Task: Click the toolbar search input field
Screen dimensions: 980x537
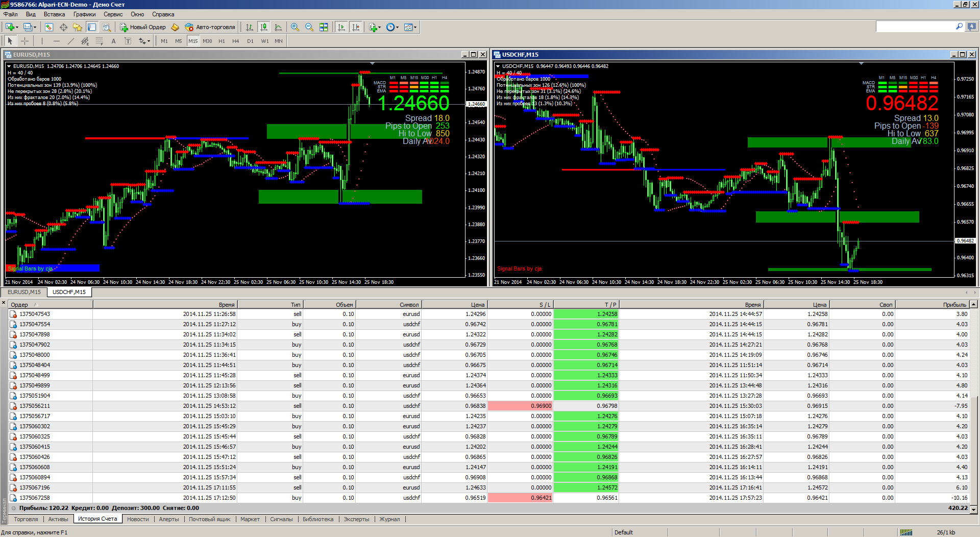Action: (916, 27)
